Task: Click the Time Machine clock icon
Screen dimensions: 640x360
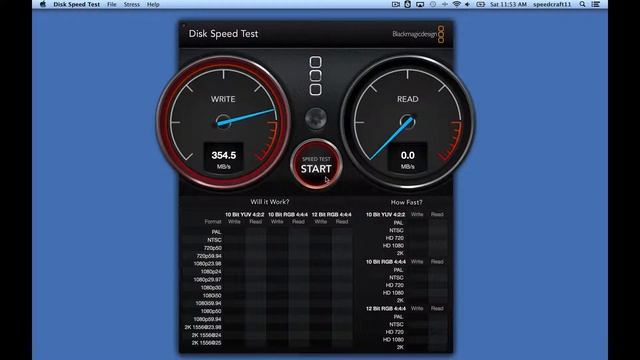Action: [433, 4]
